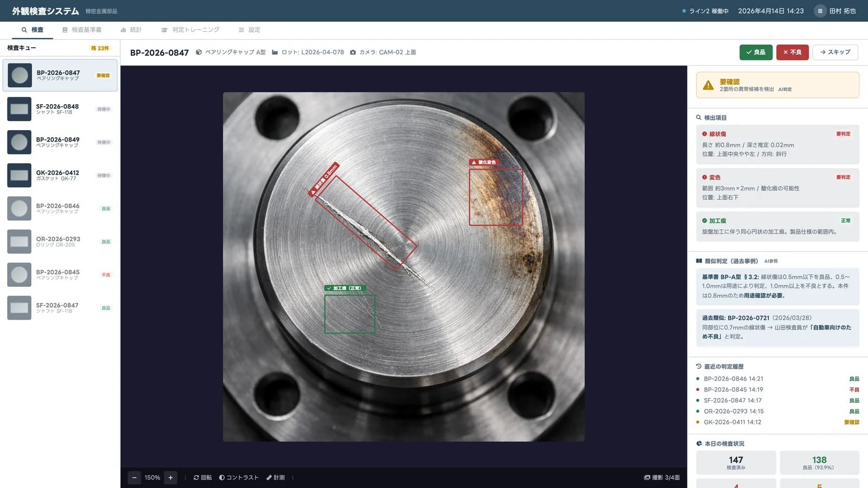Image resolution: width=868 pixels, height=488 pixels.
Task: Open the 設定 settings tab
Action: (x=250, y=30)
